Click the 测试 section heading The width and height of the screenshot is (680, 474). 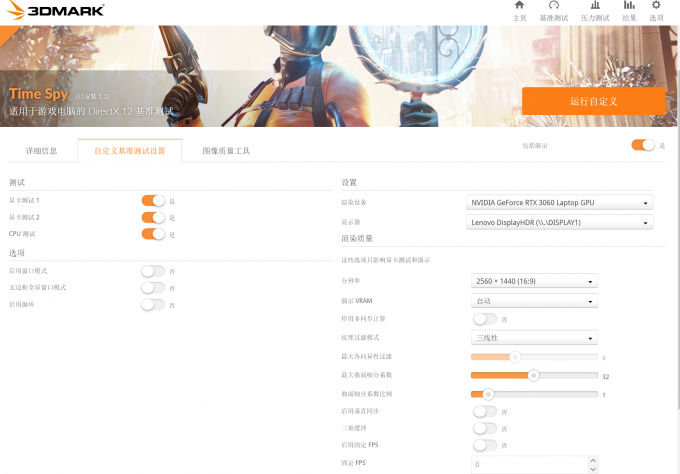tap(17, 183)
